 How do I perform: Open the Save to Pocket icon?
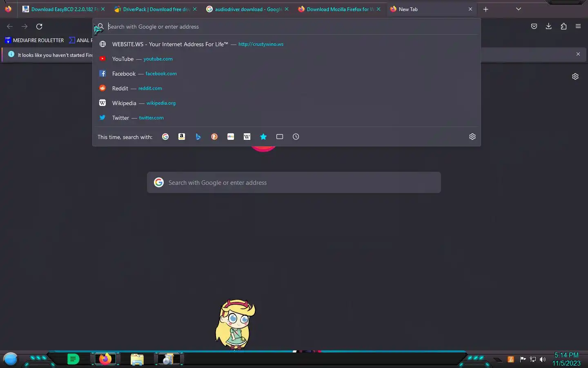coord(534,26)
